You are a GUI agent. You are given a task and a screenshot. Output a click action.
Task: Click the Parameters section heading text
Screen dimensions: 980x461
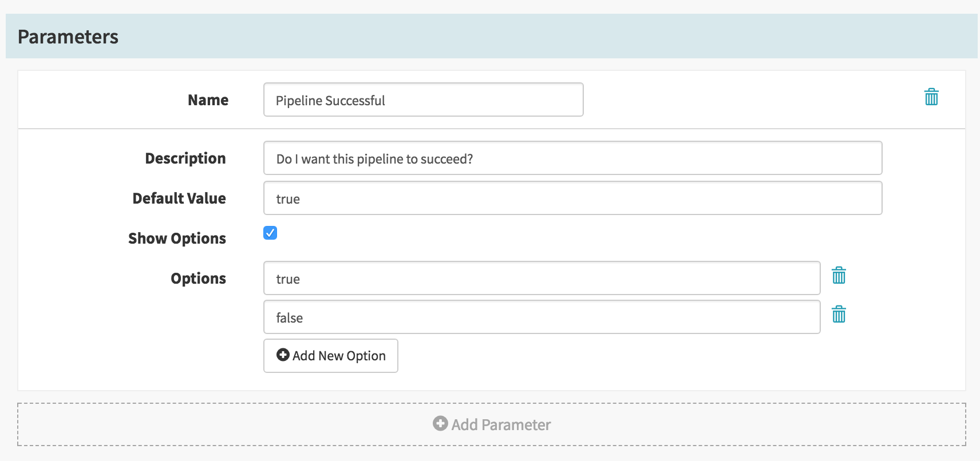tap(68, 37)
